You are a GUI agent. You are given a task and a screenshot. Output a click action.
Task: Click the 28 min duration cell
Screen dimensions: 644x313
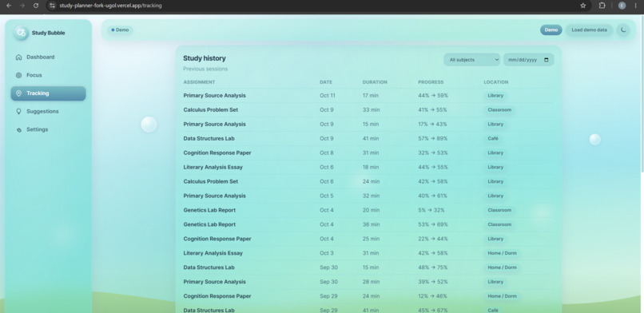point(371,282)
